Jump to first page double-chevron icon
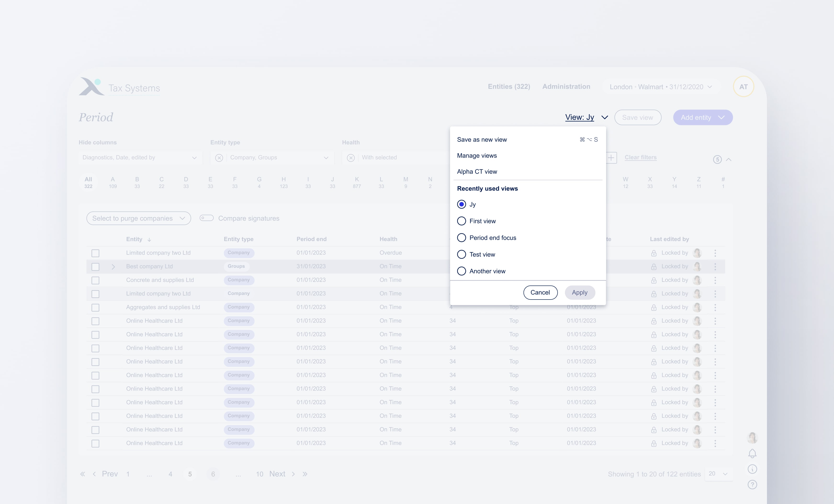Screen dimensions: 834x504 click(x=82, y=474)
